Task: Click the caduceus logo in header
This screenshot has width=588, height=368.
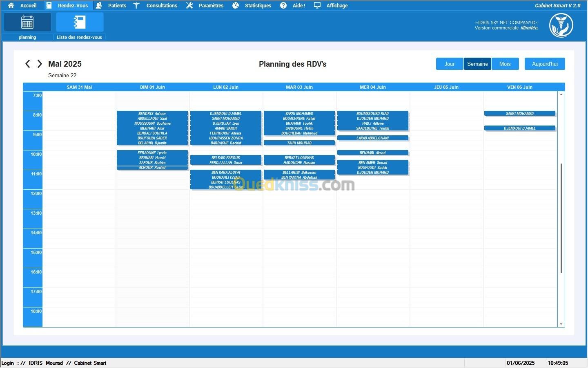Action: coord(561,25)
